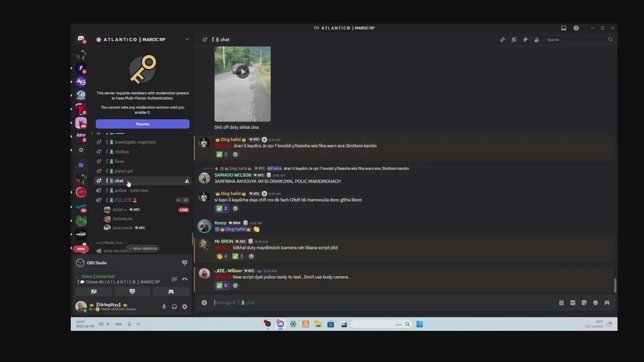This screenshot has height=362, width=644.
Task: Start an activity with controller icon
Action: pos(171,292)
